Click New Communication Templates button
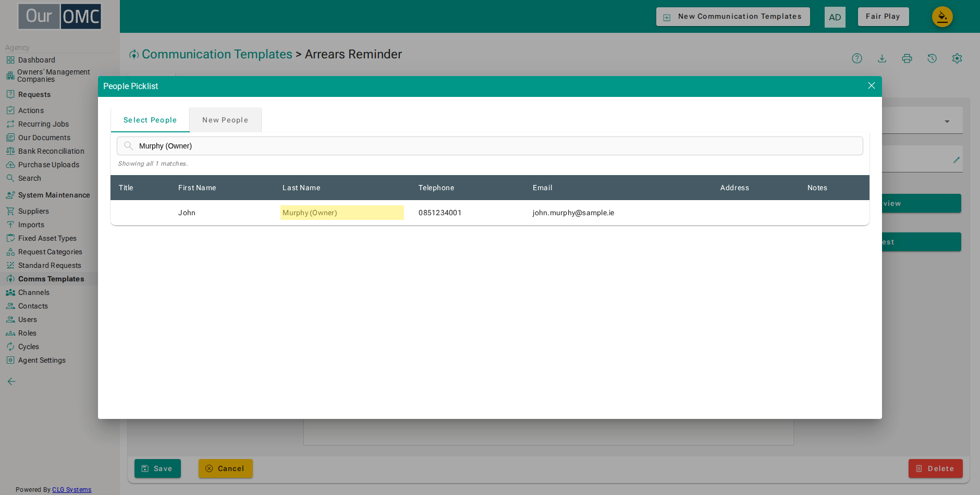980x495 pixels. pyautogui.click(x=733, y=17)
